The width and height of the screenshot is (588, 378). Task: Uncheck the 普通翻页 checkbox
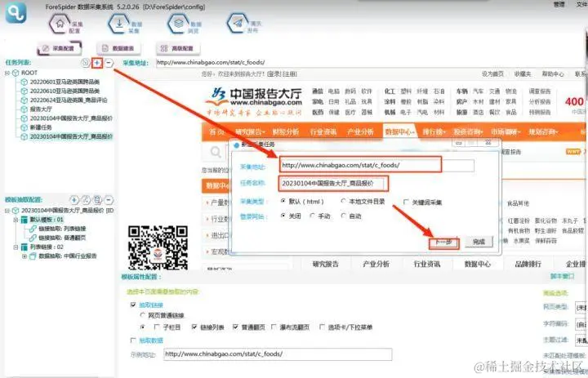(235, 327)
